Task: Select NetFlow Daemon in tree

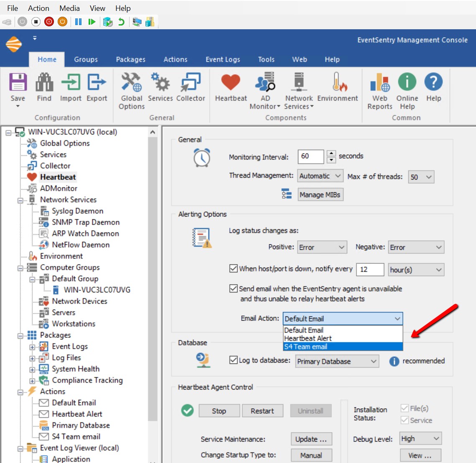Action: coord(81,245)
